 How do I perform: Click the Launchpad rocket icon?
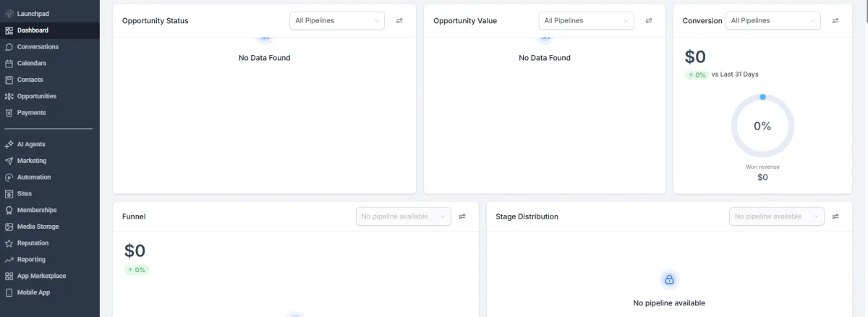coord(9,14)
